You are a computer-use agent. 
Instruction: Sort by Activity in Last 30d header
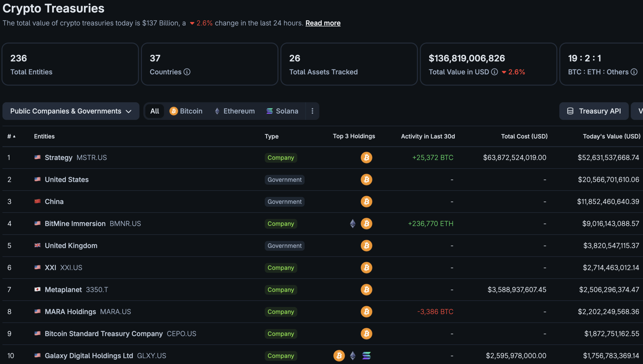click(428, 136)
